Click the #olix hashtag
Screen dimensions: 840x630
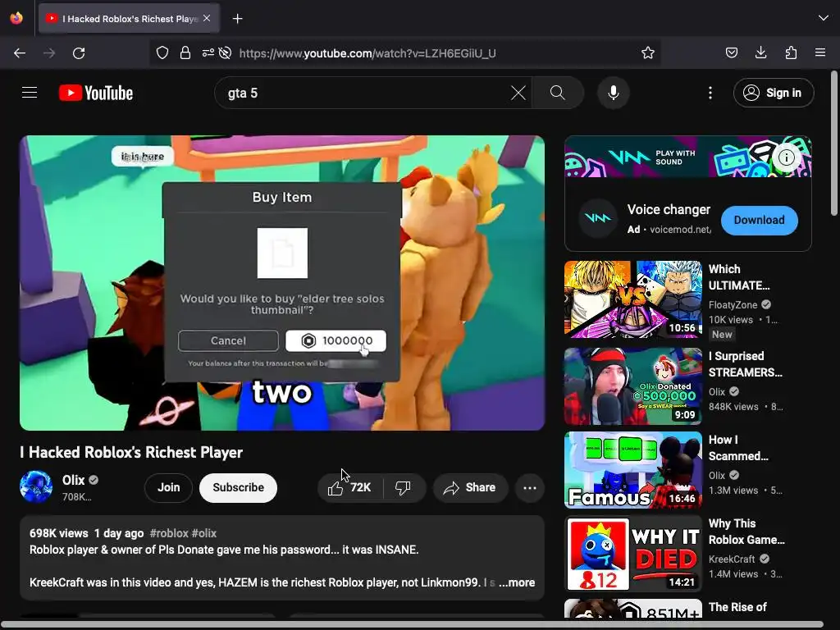click(204, 533)
